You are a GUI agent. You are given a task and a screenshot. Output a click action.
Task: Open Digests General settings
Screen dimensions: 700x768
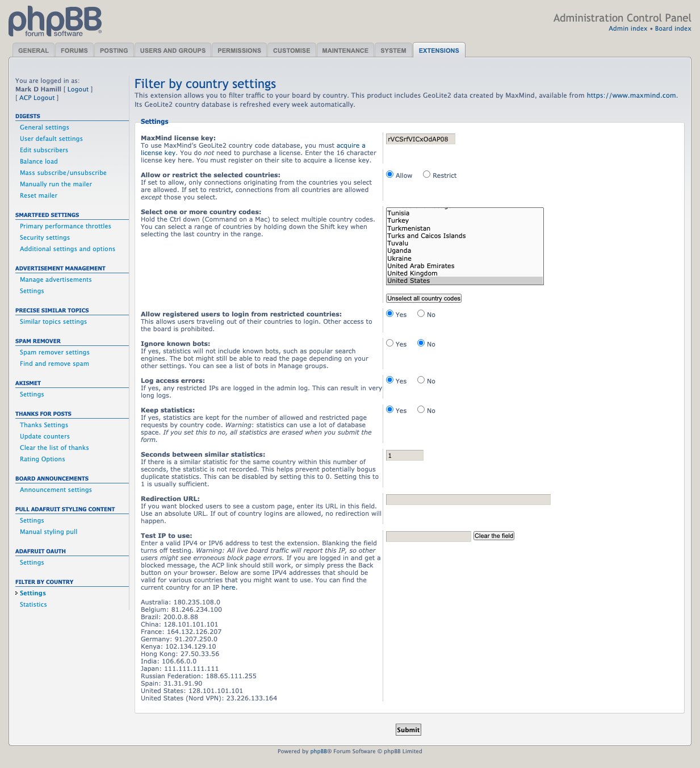click(x=44, y=127)
